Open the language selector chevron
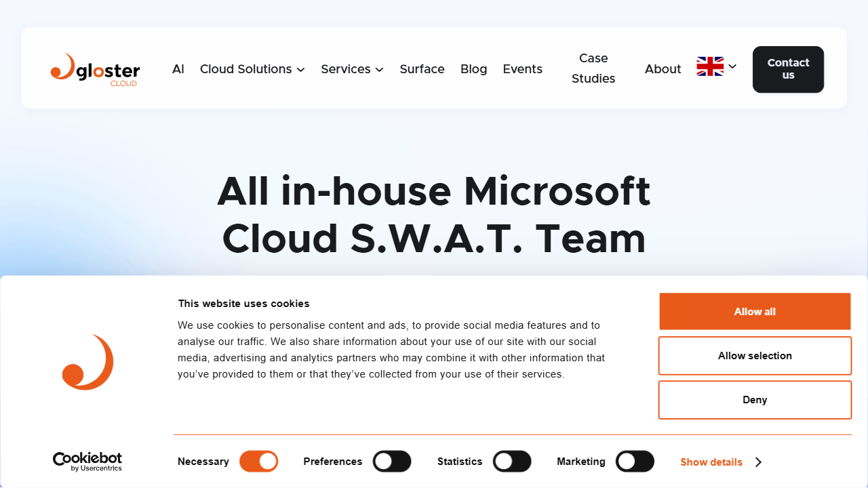868x488 pixels. [x=732, y=66]
